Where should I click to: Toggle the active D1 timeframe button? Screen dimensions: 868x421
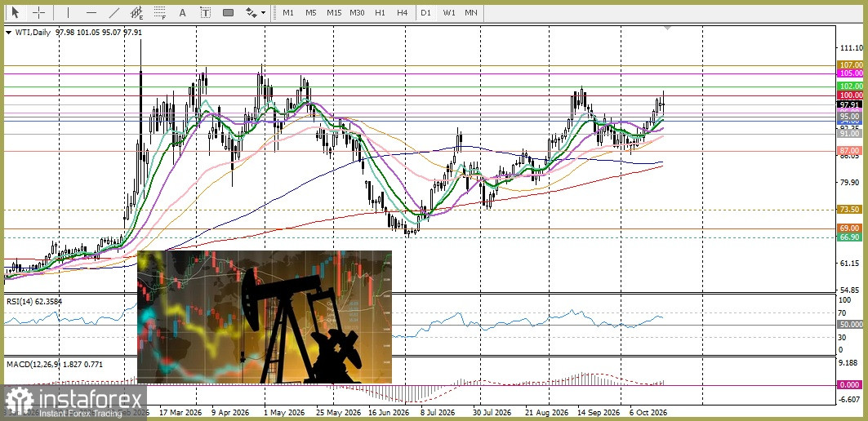(x=425, y=12)
